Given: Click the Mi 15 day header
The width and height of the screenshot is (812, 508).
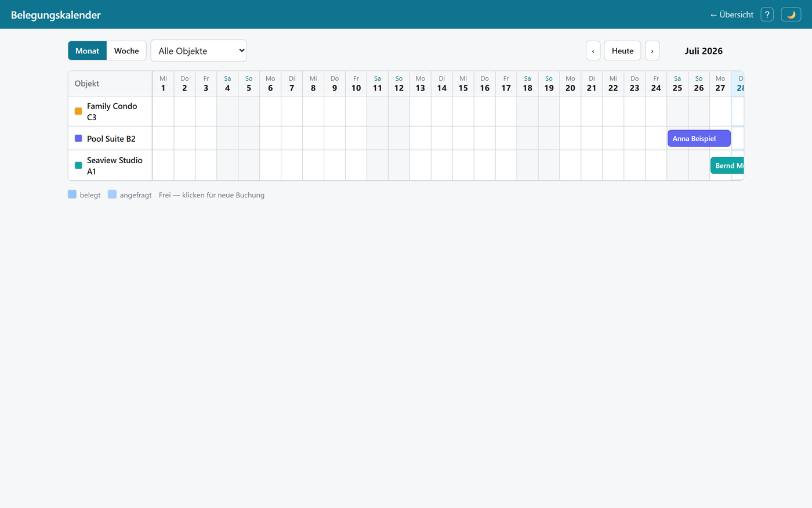Looking at the screenshot, I should [x=463, y=84].
